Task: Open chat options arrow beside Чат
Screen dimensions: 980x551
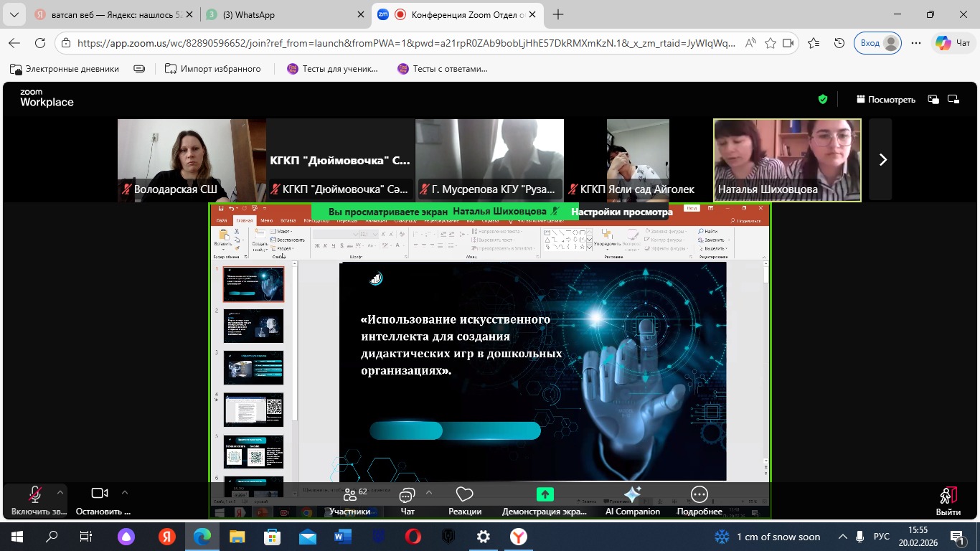Action: click(429, 493)
